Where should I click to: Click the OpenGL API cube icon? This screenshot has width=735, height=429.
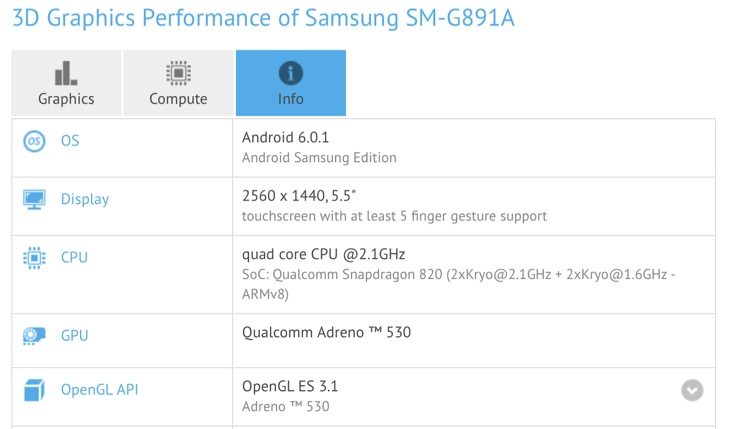point(34,390)
